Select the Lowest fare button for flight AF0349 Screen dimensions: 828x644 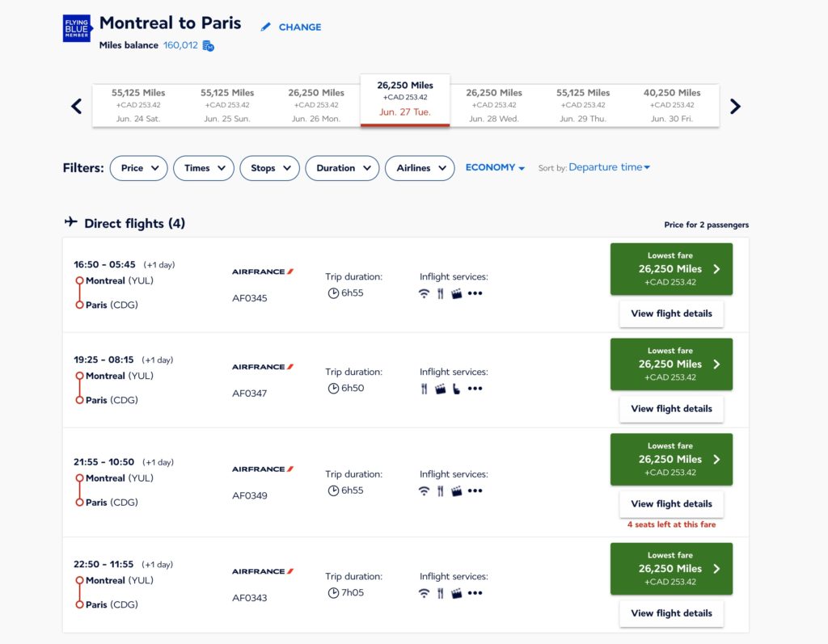pos(671,459)
